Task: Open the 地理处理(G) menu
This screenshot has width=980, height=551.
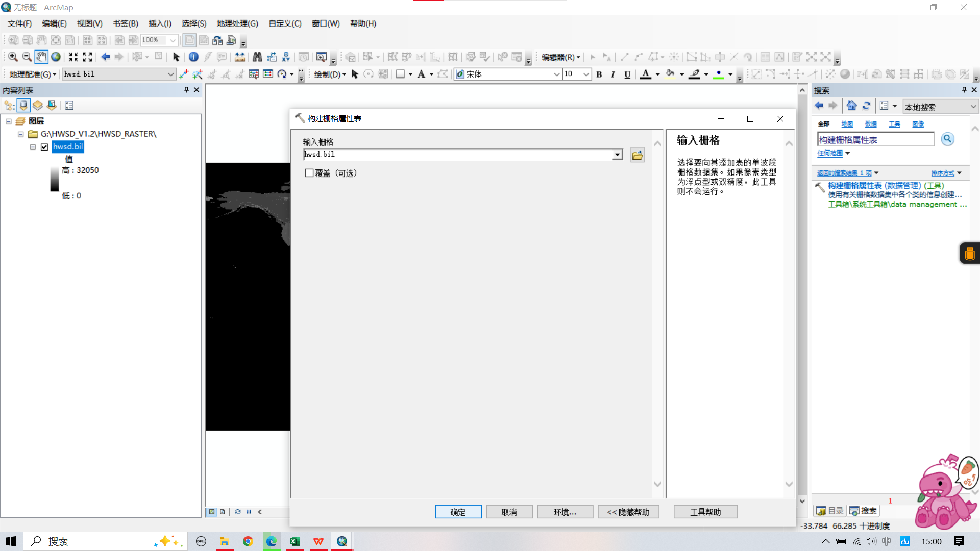Action: pyautogui.click(x=237, y=23)
